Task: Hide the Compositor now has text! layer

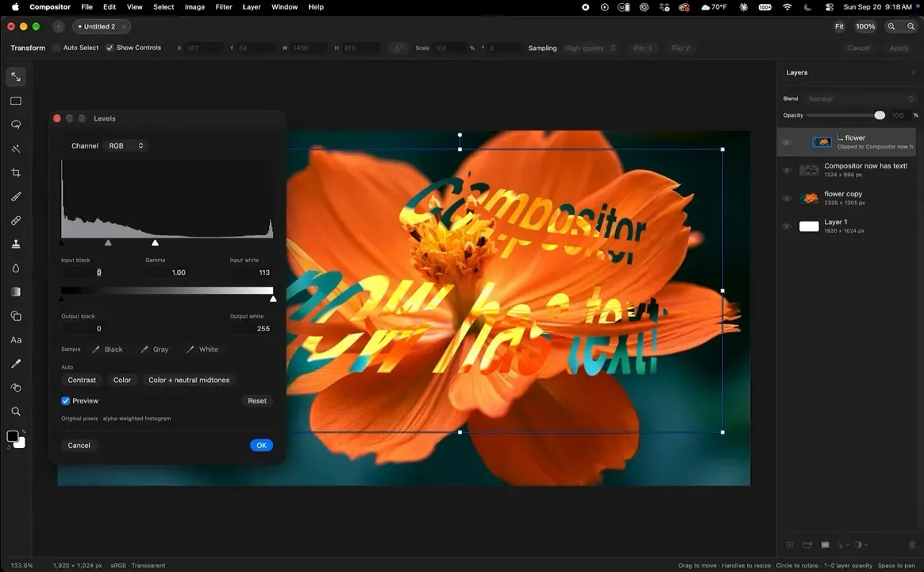Action: (786, 171)
